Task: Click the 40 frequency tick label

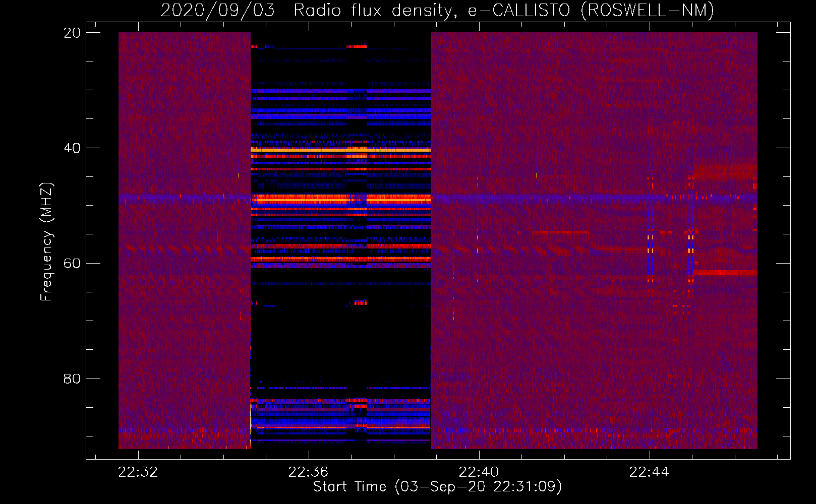Action: click(72, 148)
